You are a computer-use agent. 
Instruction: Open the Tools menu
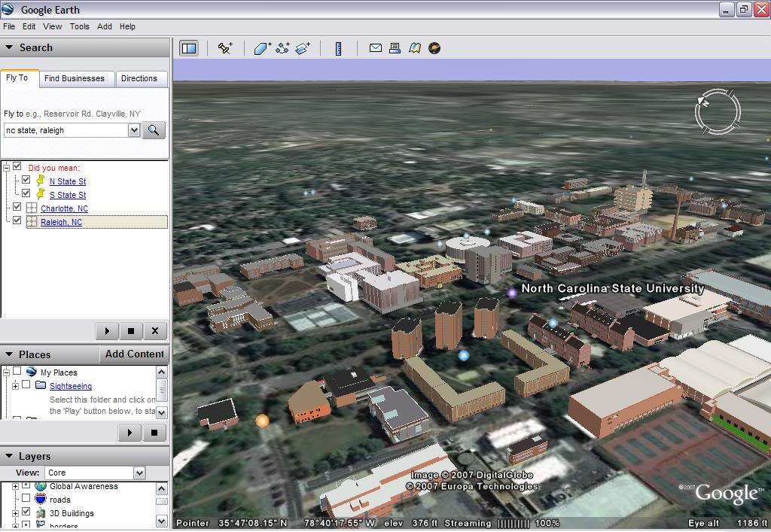point(79,26)
